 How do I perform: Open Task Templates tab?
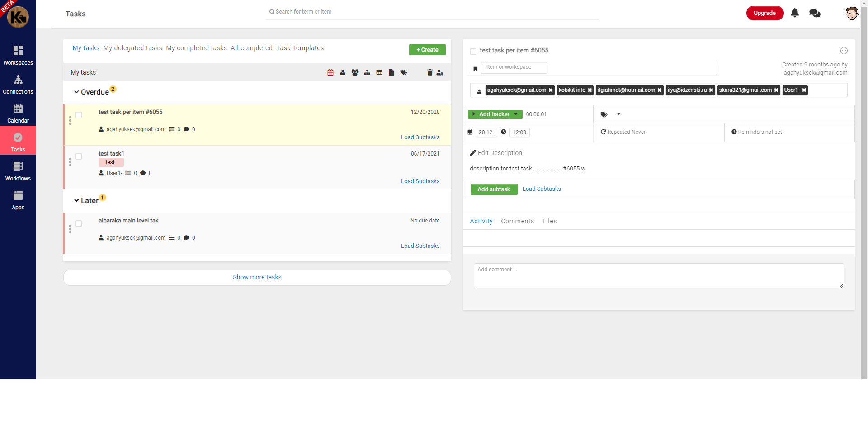click(x=300, y=48)
